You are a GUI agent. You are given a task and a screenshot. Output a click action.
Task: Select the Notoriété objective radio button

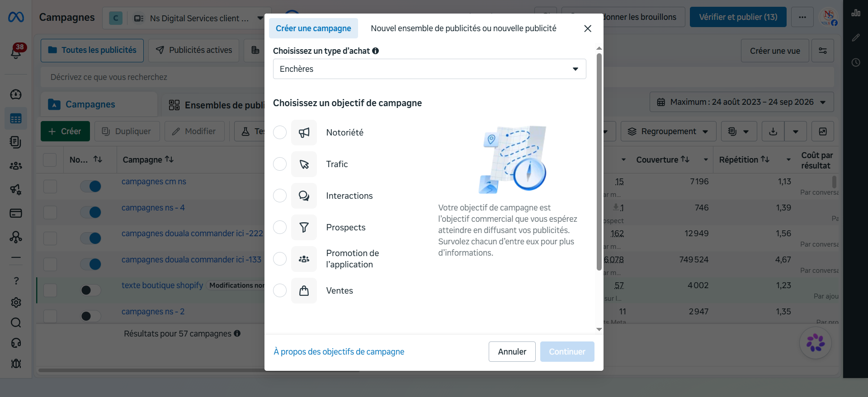click(x=280, y=132)
